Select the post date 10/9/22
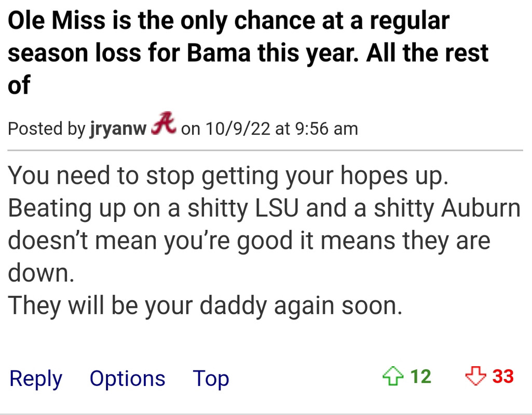 pos(238,129)
